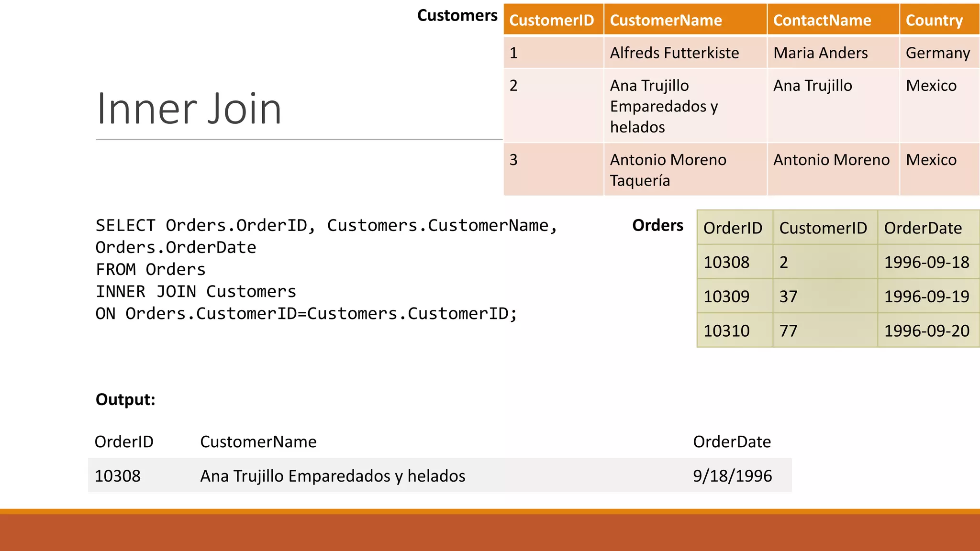This screenshot has width=980, height=551.
Task: Select CustomerID 37 in Orders table
Action: [788, 297]
